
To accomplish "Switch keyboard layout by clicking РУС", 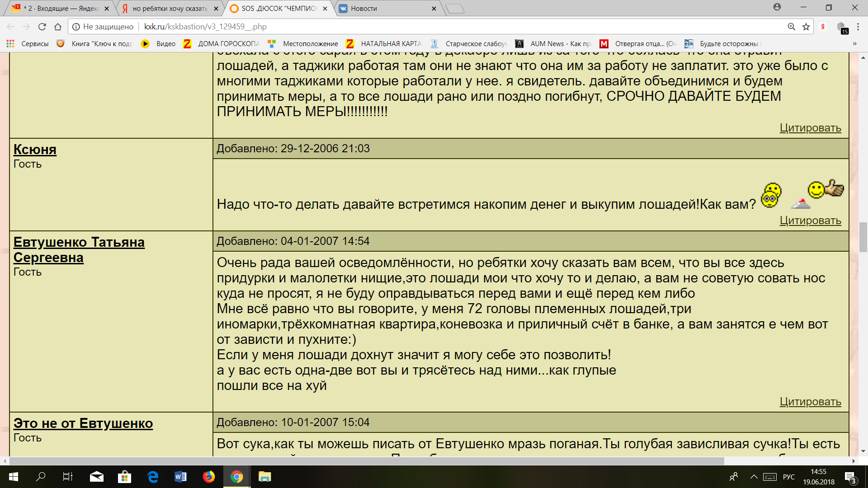I will click(789, 477).
